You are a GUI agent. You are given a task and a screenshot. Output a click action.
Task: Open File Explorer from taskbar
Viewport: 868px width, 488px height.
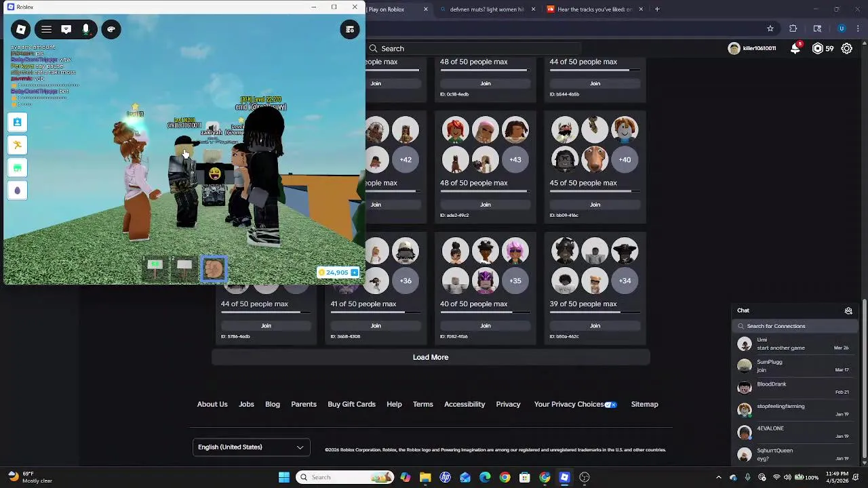(x=425, y=477)
